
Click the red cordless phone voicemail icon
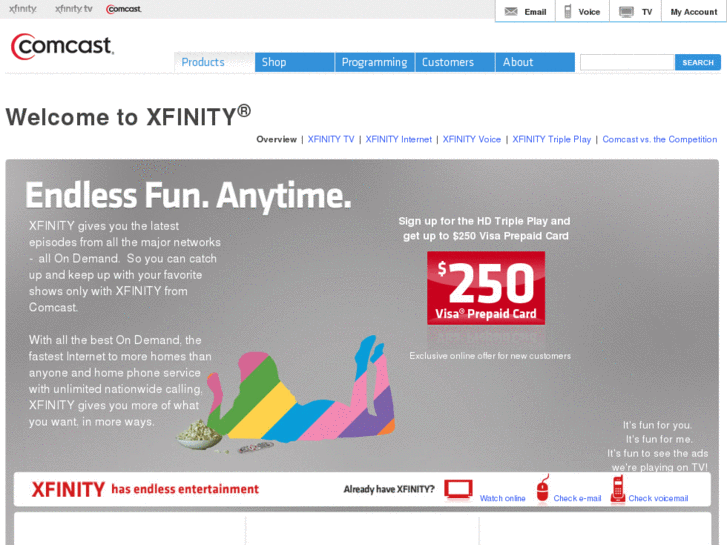pos(618,489)
